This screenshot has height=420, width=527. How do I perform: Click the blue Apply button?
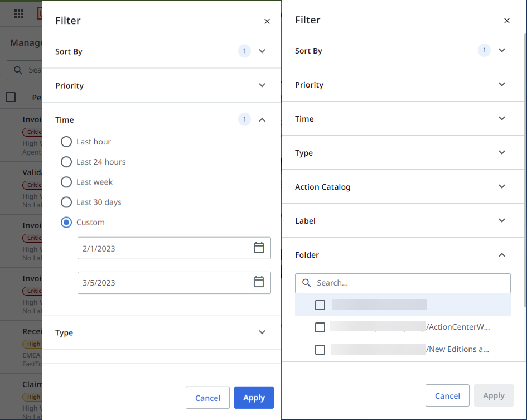point(254,398)
